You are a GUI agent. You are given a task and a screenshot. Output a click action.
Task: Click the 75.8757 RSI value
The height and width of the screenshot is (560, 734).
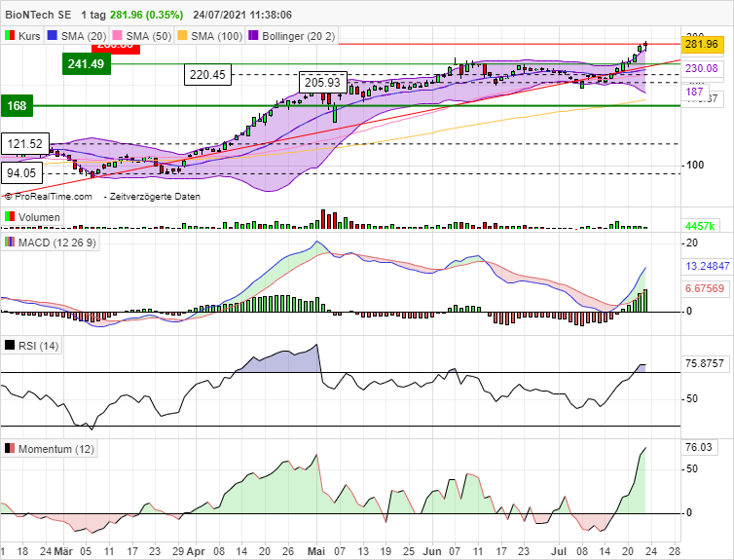(705, 363)
